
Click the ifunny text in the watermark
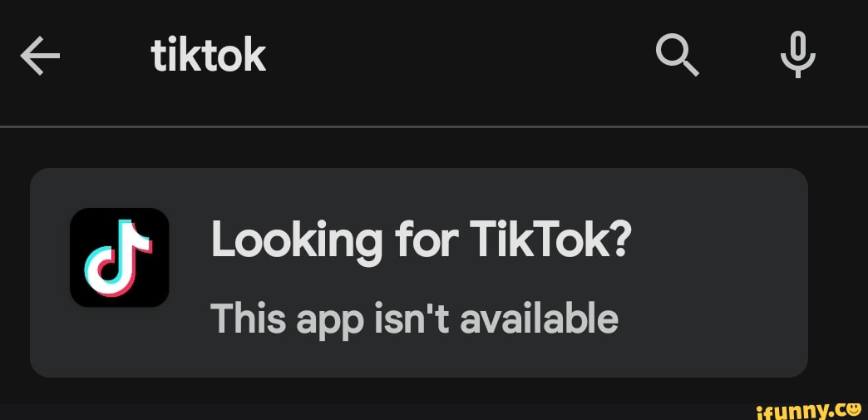click(x=790, y=408)
